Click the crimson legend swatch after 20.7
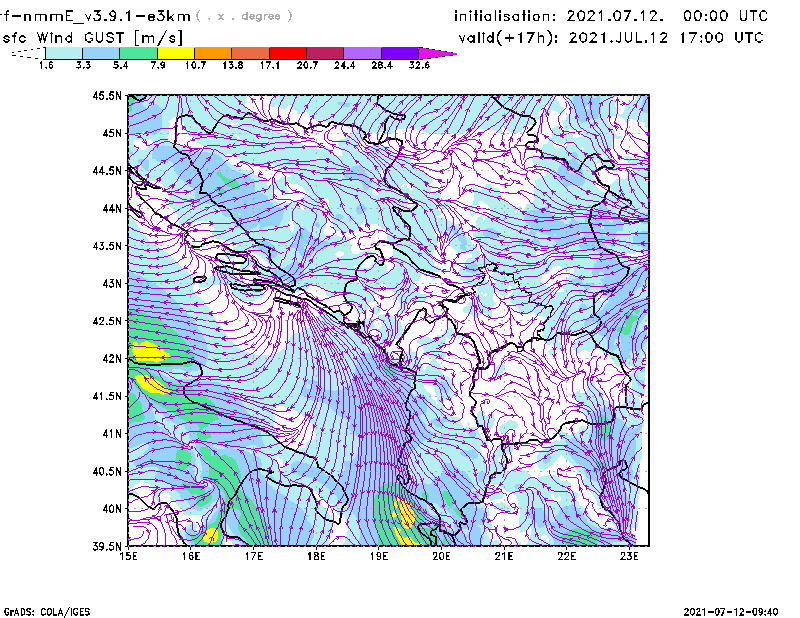This screenshot has width=800, height=618. (x=325, y=53)
